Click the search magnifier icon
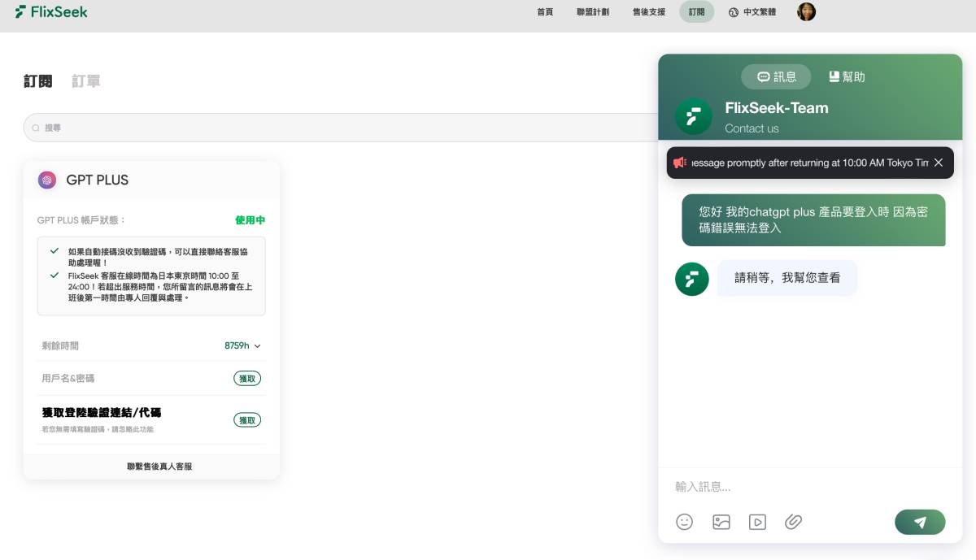The width and height of the screenshot is (976, 560). [36, 128]
